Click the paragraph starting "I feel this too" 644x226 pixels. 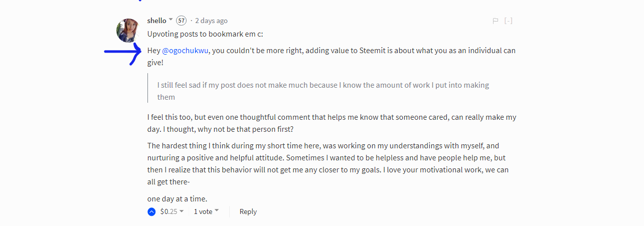tap(332, 123)
